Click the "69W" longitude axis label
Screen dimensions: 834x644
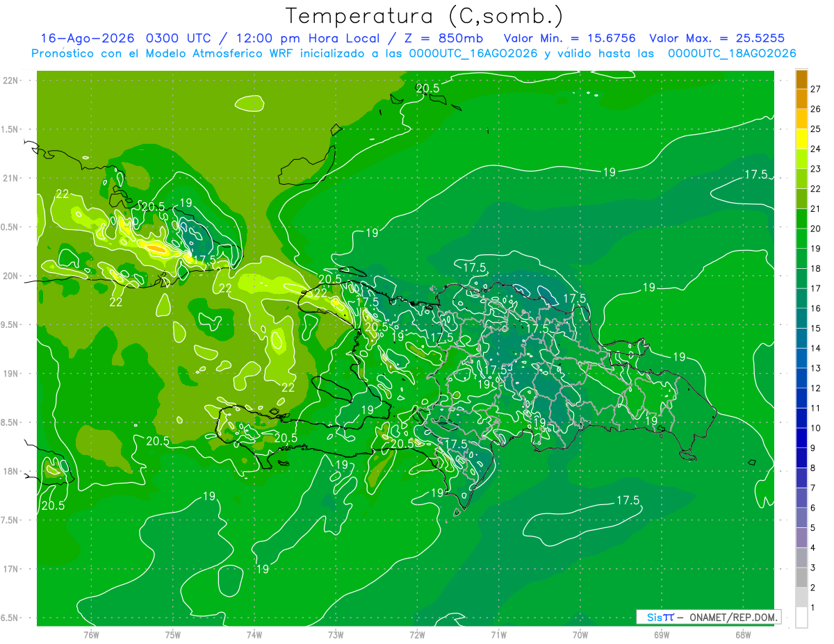click(x=662, y=634)
